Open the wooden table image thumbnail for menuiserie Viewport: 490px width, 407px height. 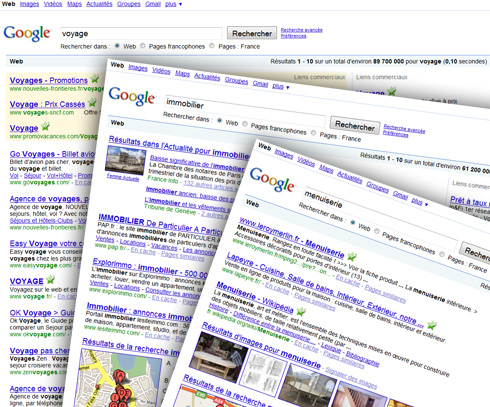[219, 357]
